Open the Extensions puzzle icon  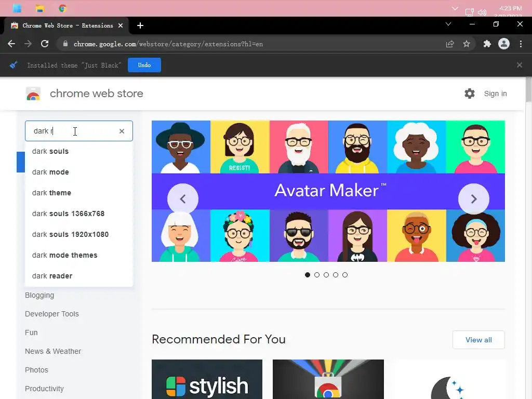pos(487,44)
